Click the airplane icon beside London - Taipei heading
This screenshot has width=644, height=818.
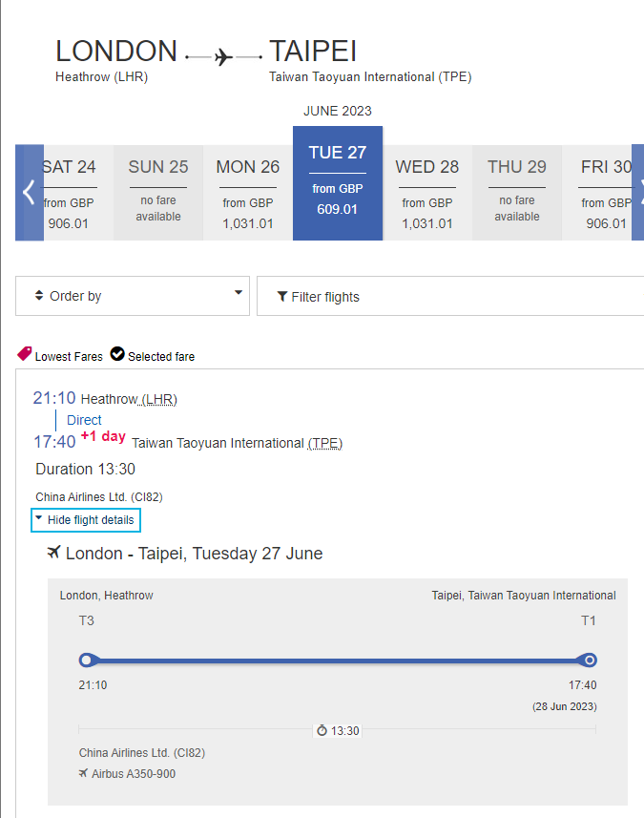coord(52,552)
